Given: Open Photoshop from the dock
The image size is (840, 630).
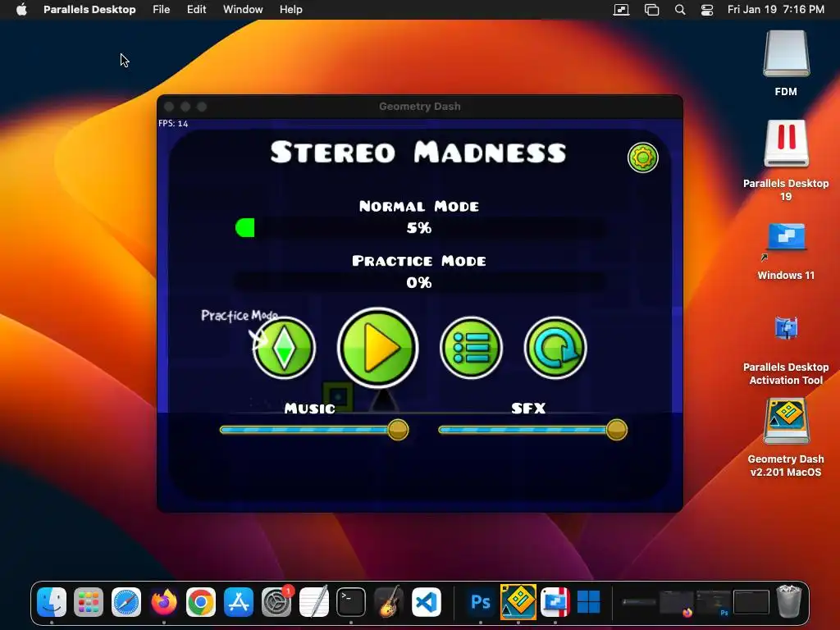Looking at the screenshot, I should [x=480, y=602].
